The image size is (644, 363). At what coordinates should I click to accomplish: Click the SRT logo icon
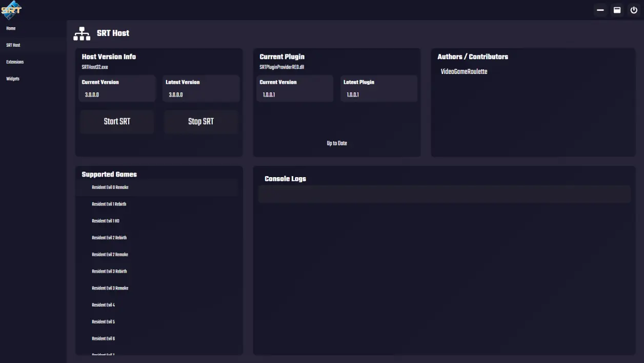click(x=11, y=10)
